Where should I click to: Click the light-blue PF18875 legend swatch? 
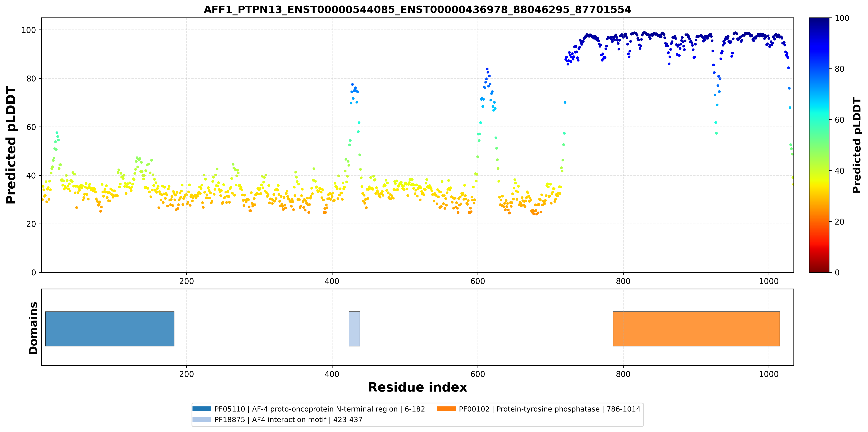[202, 419]
